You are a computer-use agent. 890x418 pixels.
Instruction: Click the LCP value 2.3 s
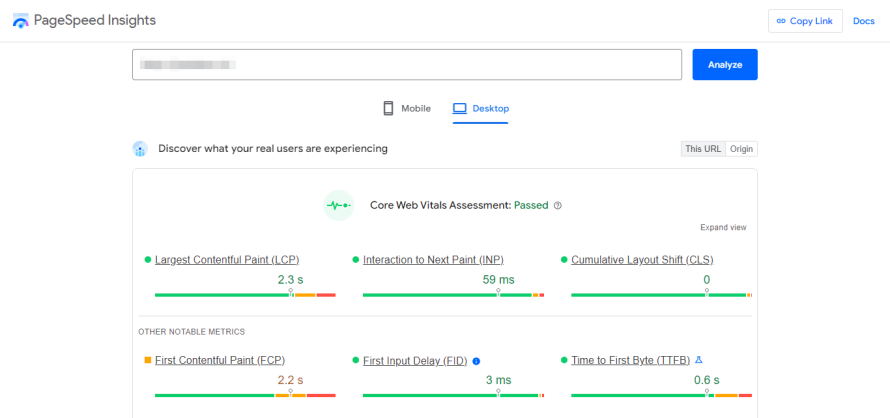pos(290,280)
